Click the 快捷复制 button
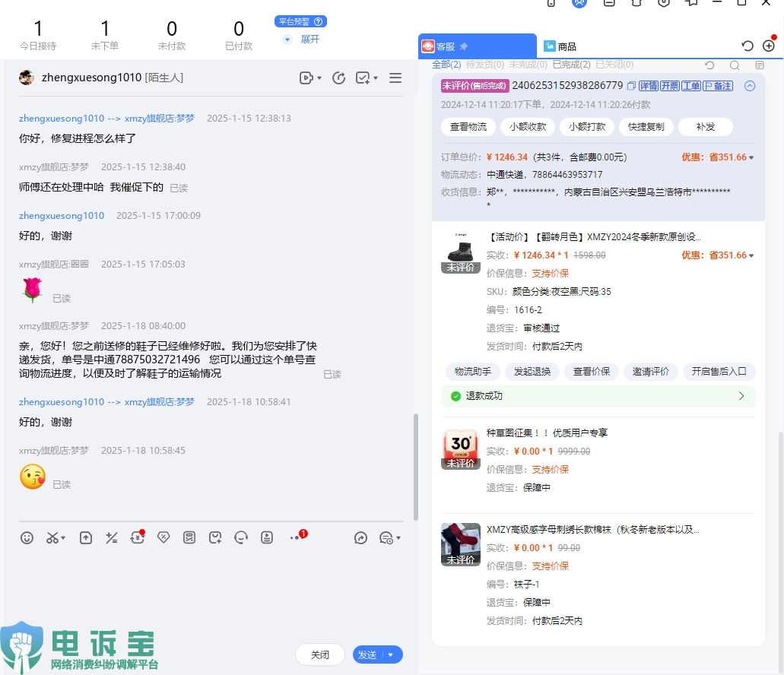Screen dimensions: 784x675 point(646,127)
